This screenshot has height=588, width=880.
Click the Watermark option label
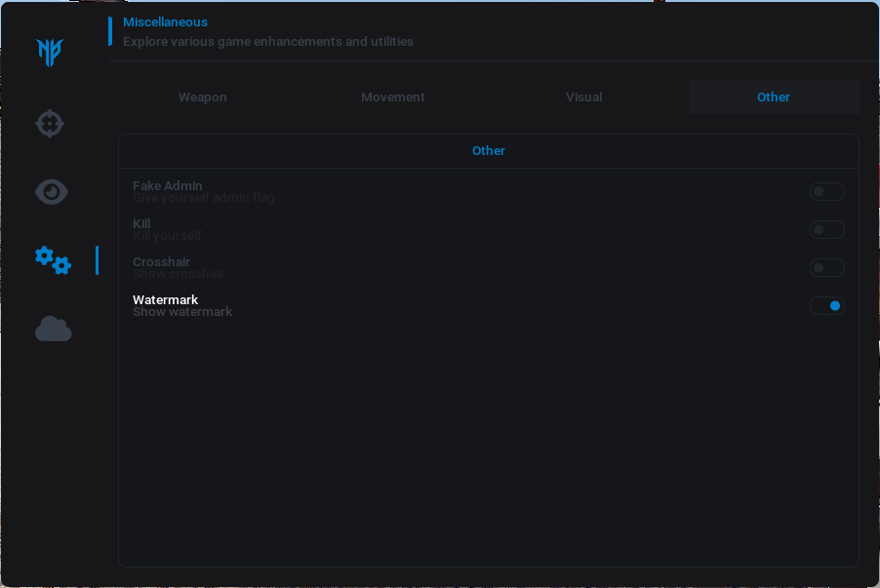coord(165,299)
